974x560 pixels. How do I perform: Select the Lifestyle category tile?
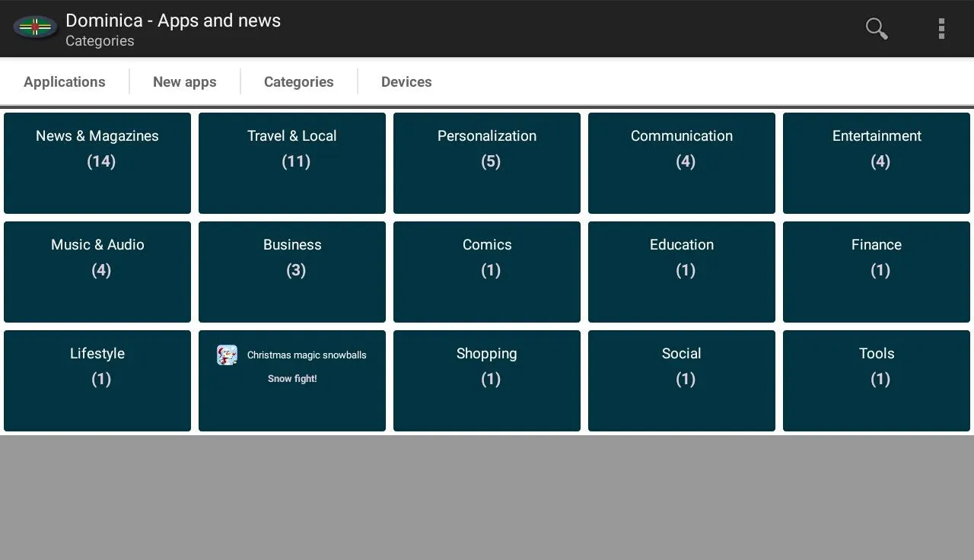97,380
